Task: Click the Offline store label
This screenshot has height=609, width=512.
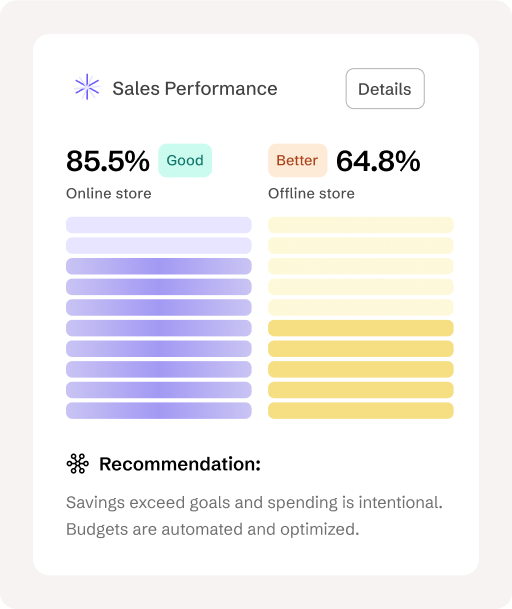Action: click(311, 193)
